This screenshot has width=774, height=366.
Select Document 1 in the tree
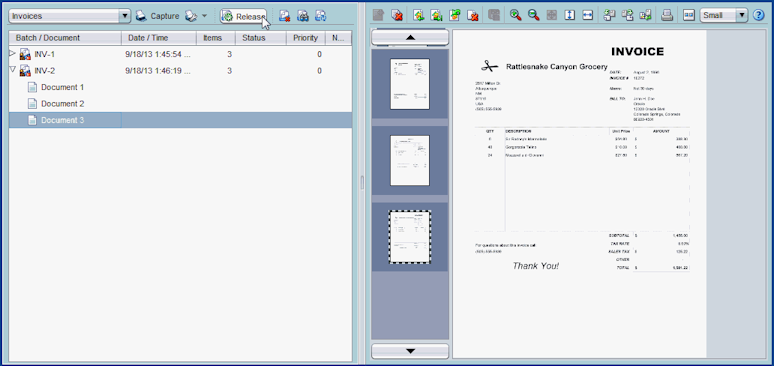click(62, 87)
